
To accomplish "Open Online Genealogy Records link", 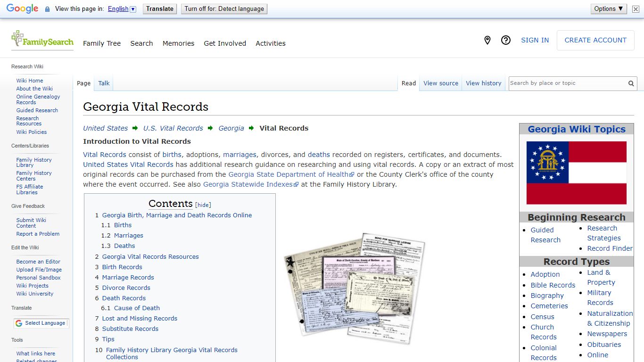I will pos(38,99).
